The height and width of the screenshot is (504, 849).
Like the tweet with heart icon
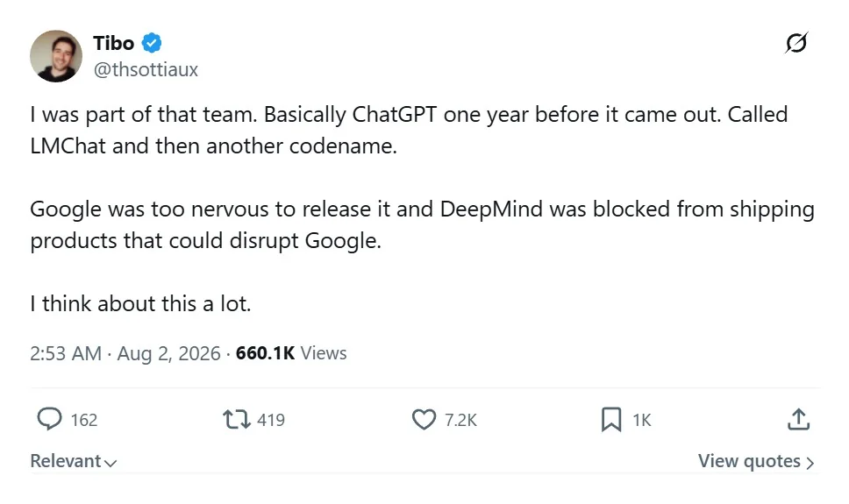click(x=424, y=420)
